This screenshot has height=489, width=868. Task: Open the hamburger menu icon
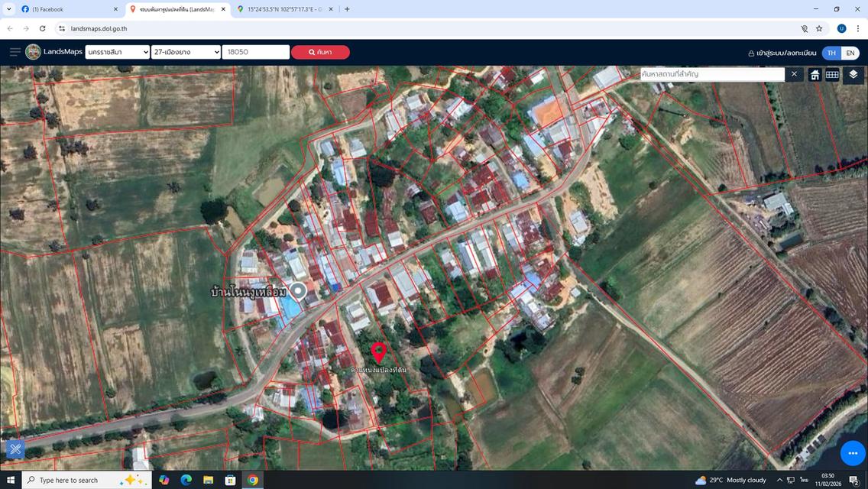tap(14, 51)
